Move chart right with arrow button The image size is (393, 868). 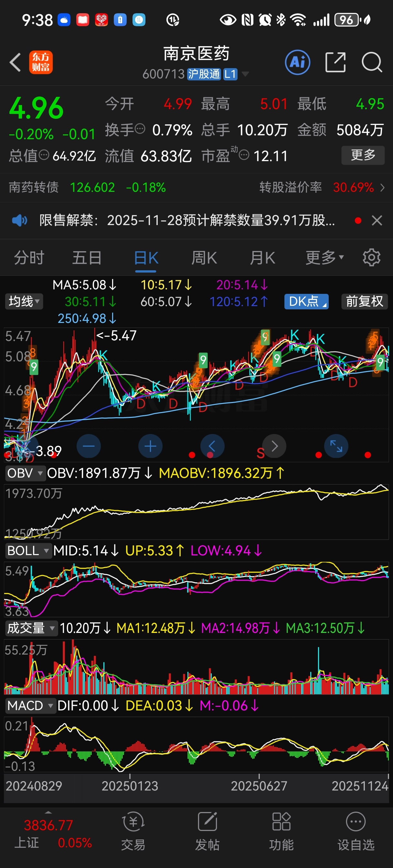(x=274, y=446)
